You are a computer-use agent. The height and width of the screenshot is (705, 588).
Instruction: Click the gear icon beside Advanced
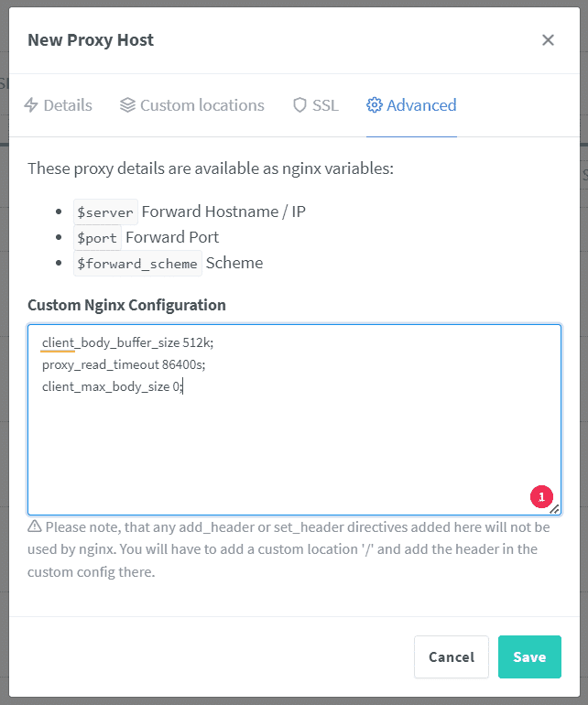[x=374, y=105]
